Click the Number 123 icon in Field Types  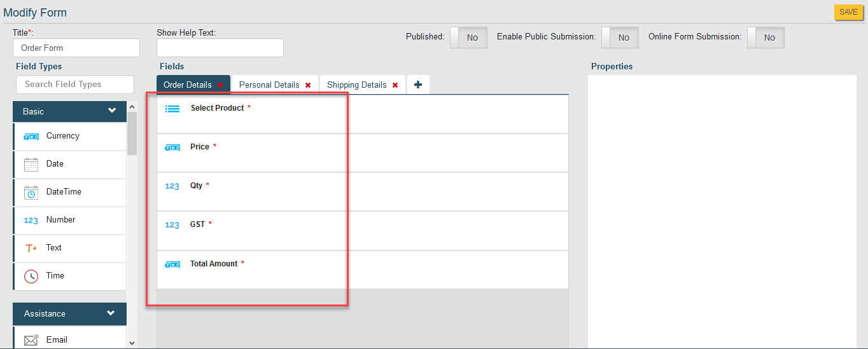point(31,220)
